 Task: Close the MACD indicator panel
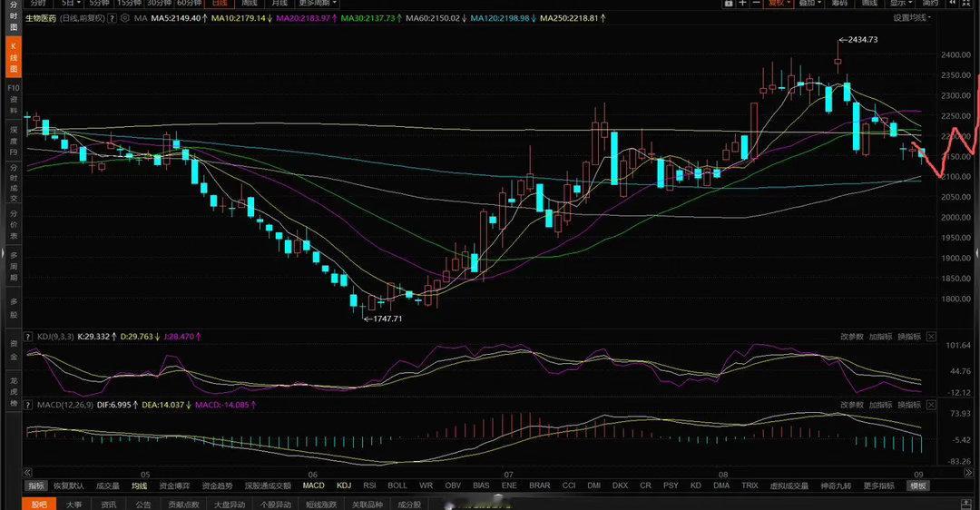tap(931, 405)
